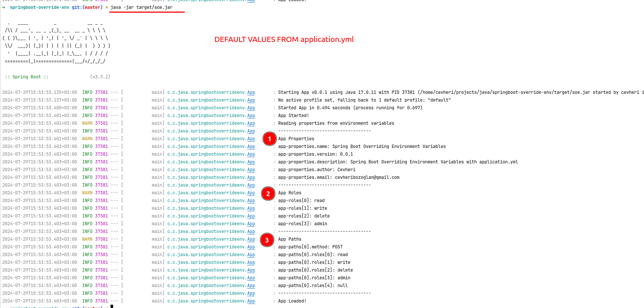Click timestamp '2024-07-29T15:53:53.400+03:00'
The width and height of the screenshot is (644, 308).
[40, 108]
